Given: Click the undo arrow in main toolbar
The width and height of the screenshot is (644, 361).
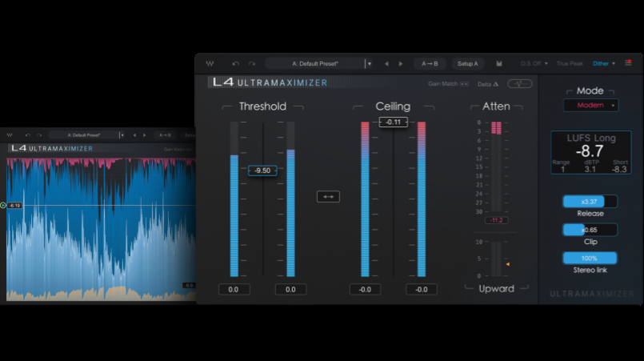Looking at the screenshot, I should [236, 63].
